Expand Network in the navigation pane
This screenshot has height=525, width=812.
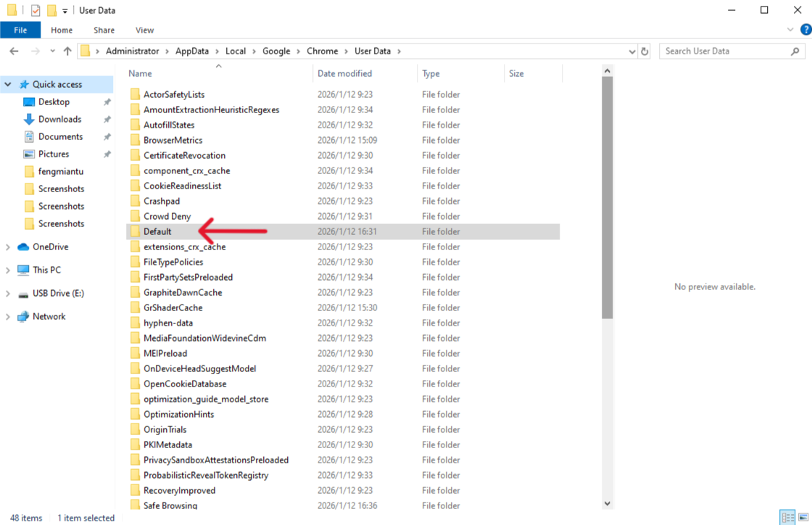(7, 316)
